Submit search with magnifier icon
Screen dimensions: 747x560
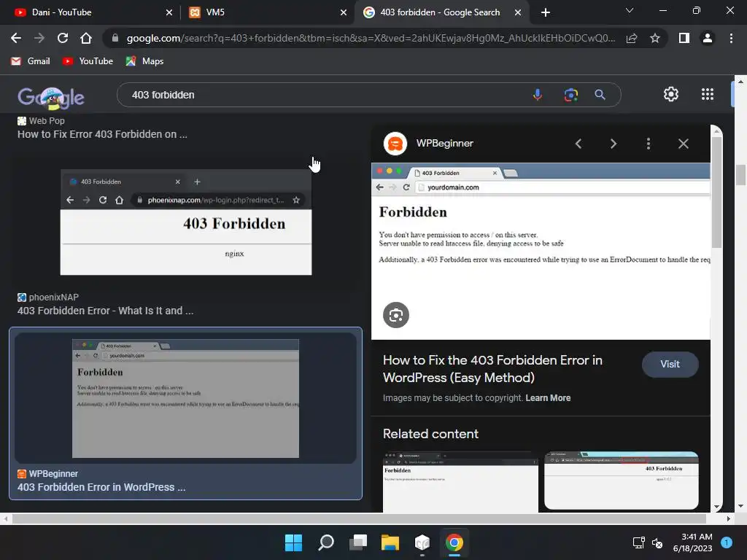coord(600,95)
